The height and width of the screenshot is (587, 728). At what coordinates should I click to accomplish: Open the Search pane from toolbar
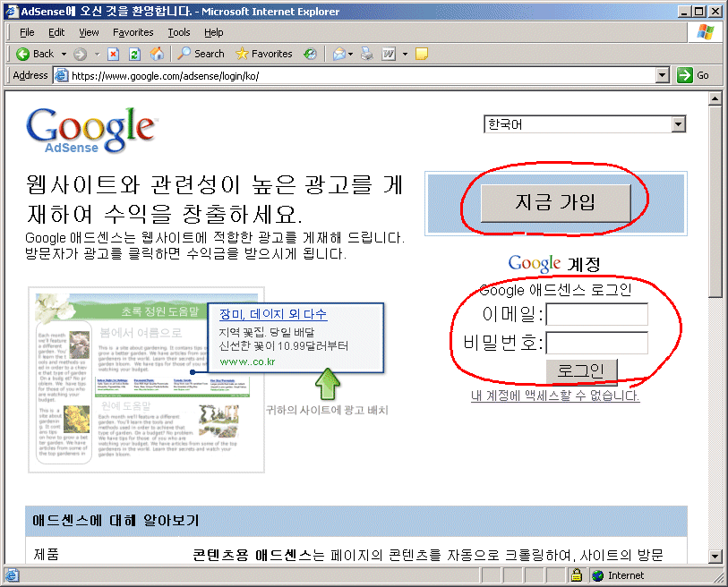click(201, 54)
